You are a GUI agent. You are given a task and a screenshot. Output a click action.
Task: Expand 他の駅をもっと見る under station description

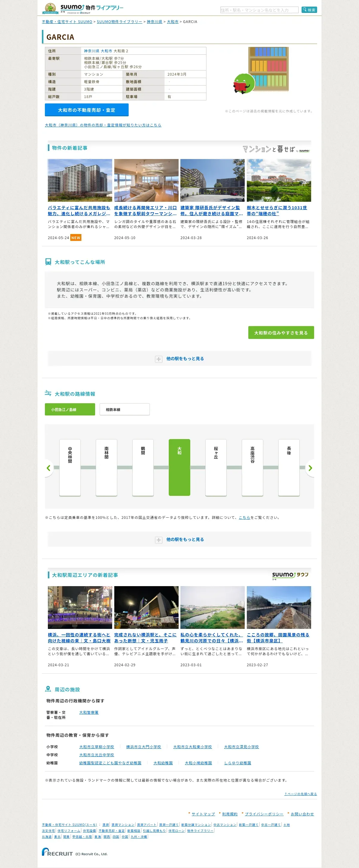[180, 358]
